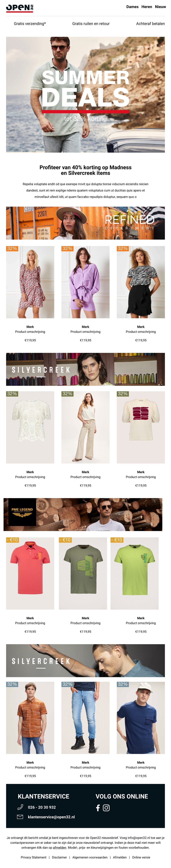Click the afmelden link in paragraph
This screenshot has width=171, height=868.
(60, 847)
